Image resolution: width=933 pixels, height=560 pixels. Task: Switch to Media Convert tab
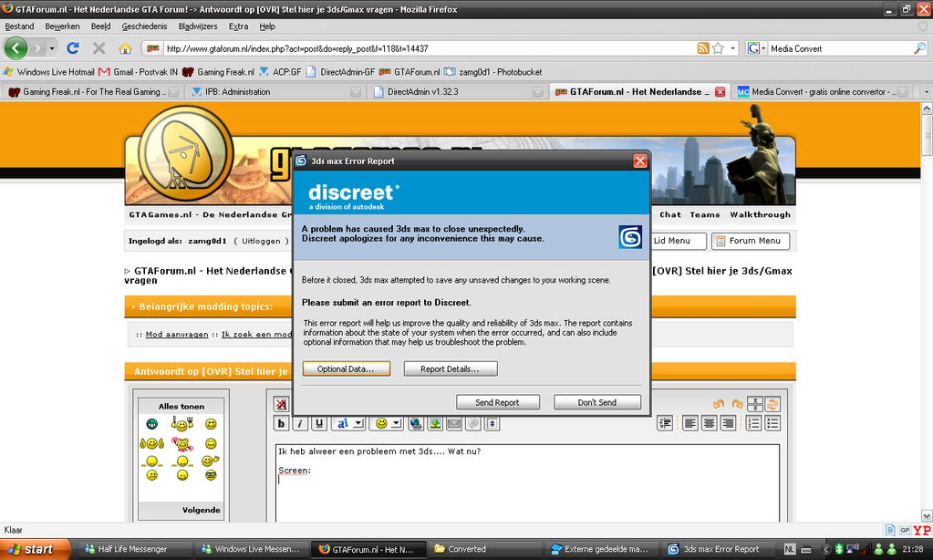click(x=822, y=91)
